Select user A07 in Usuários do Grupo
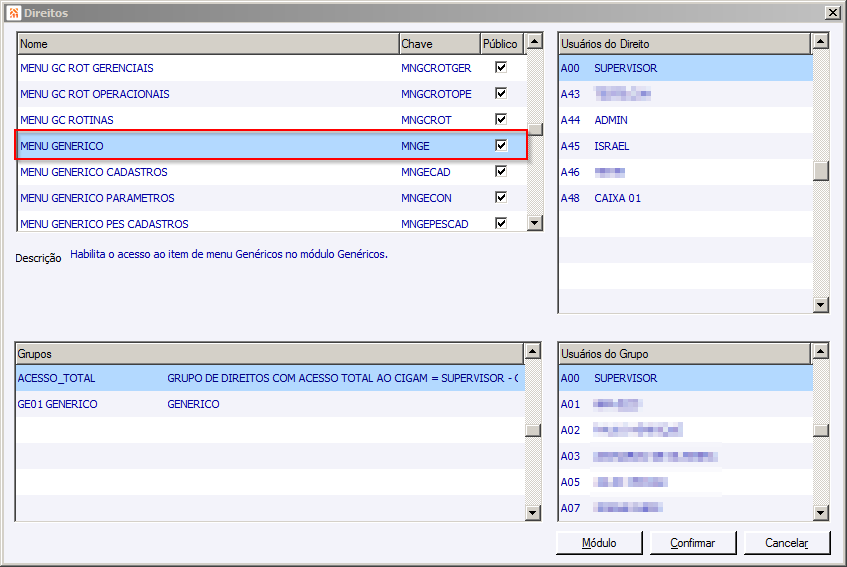The image size is (847, 567). 686,508
